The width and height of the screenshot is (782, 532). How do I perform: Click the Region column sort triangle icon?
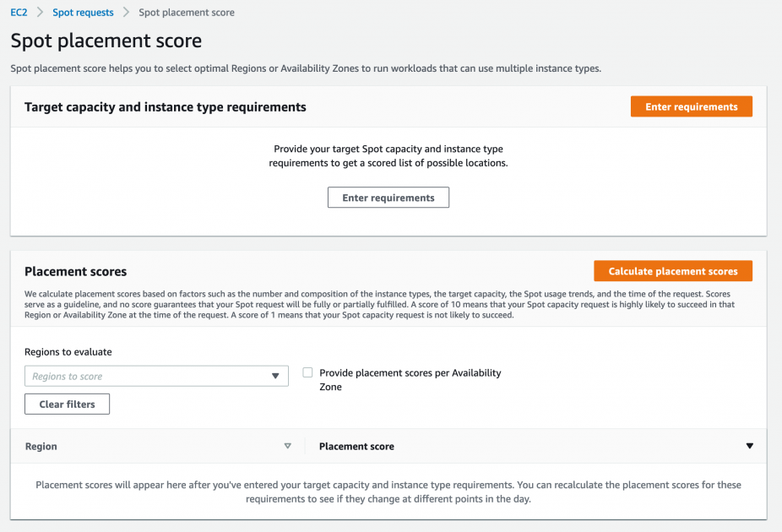[x=288, y=445]
